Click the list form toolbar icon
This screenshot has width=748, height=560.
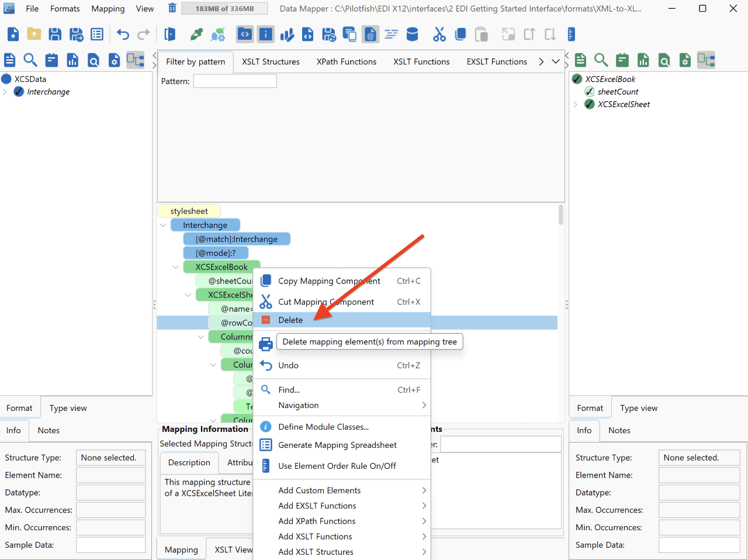97,34
